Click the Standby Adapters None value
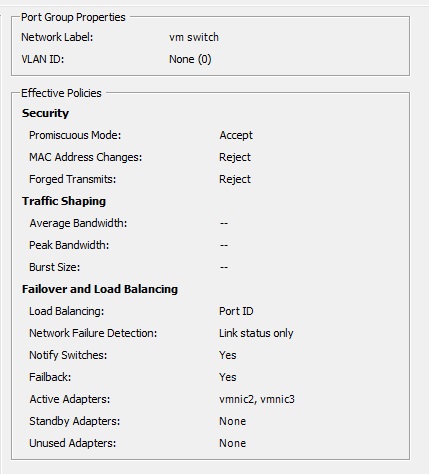 [x=232, y=421]
